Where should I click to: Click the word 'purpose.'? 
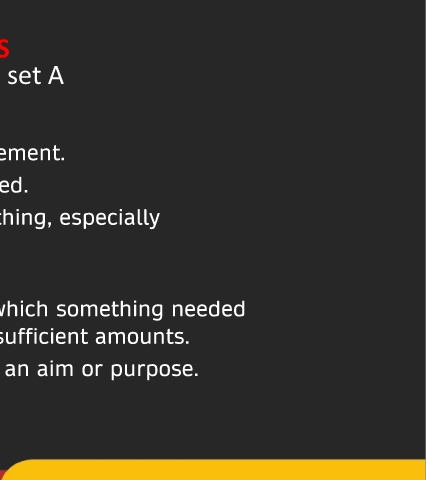154,370
